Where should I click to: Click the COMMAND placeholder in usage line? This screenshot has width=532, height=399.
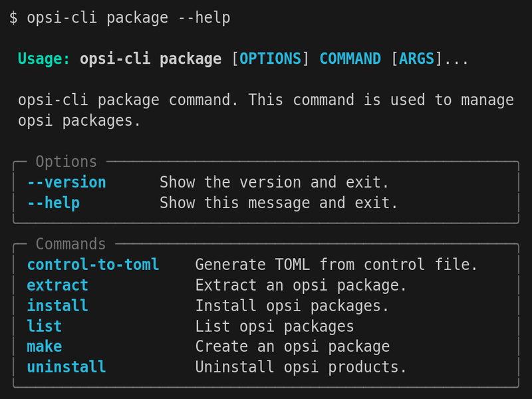pos(350,59)
